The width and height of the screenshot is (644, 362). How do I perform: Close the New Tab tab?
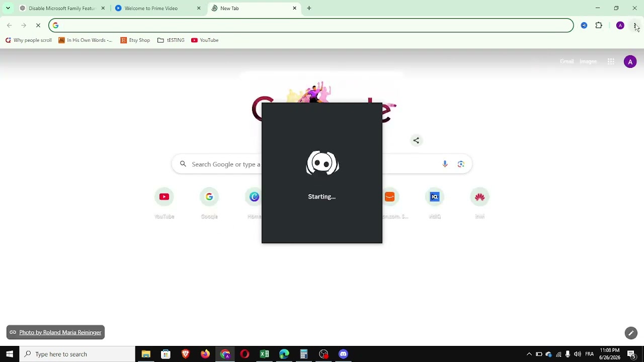pos(295,8)
